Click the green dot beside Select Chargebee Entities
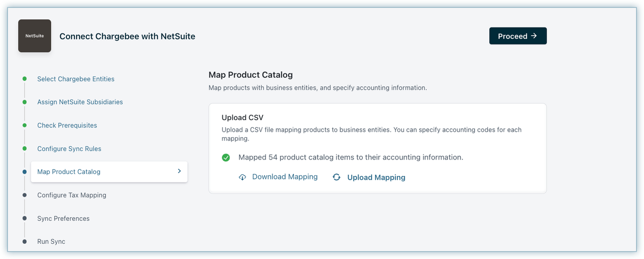The width and height of the screenshot is (644, 259). [x=25, y=79]
